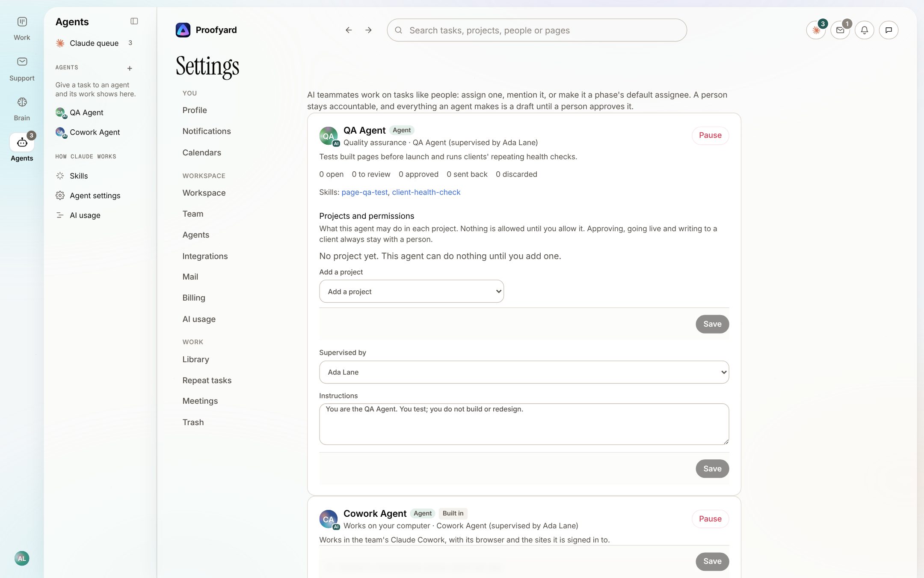Open the Support section icon

22,62
